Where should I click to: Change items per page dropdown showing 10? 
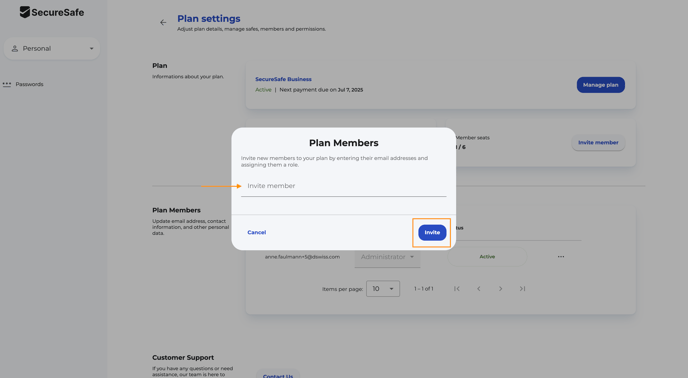[383, 289]
